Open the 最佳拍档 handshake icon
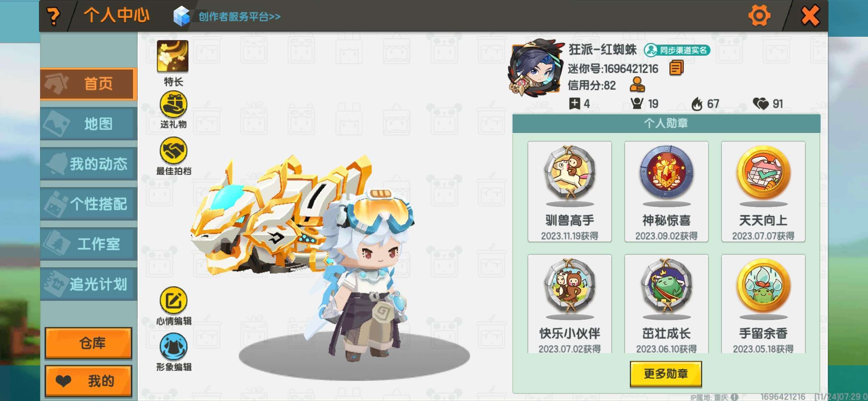868x401 pixels. (173, 151)
